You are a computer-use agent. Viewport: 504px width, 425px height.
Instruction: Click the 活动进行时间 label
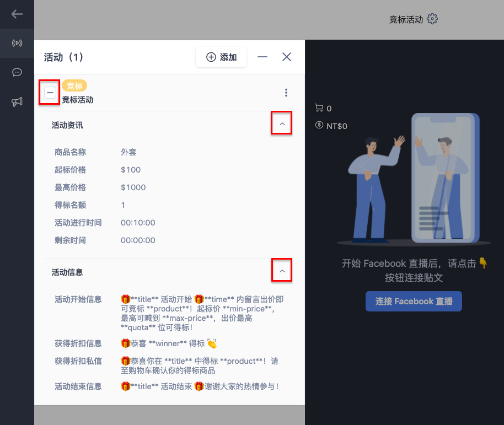pyautogui.click(x=78, y=223)
